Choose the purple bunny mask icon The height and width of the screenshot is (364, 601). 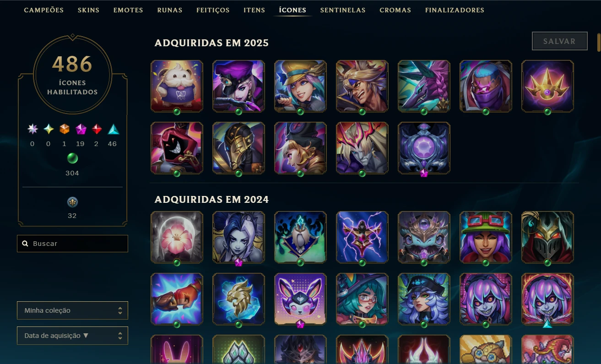[300, 299]
